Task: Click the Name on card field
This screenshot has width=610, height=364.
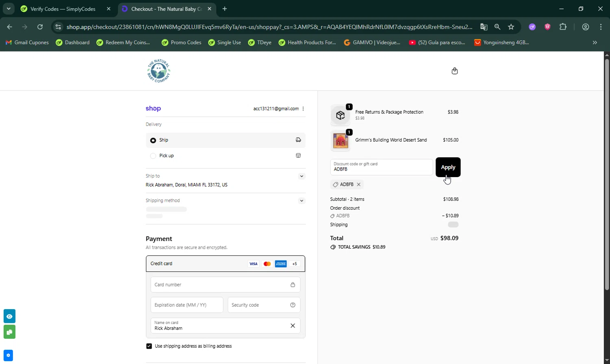Action: tap(225, 325)
